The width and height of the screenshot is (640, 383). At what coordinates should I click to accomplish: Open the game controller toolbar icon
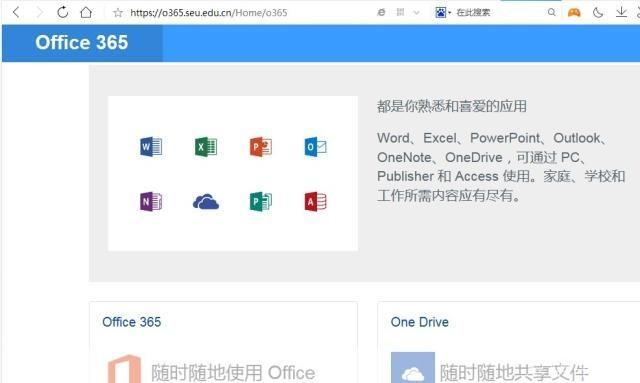click(574, 12)
